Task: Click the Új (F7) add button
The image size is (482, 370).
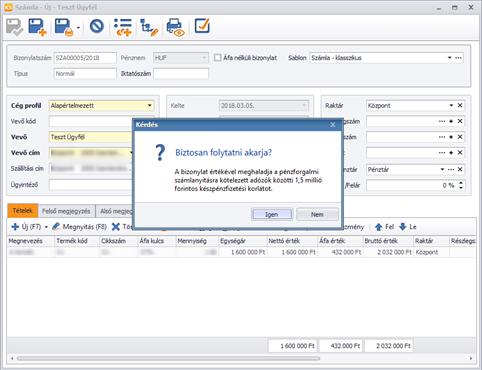Action: 26,227
